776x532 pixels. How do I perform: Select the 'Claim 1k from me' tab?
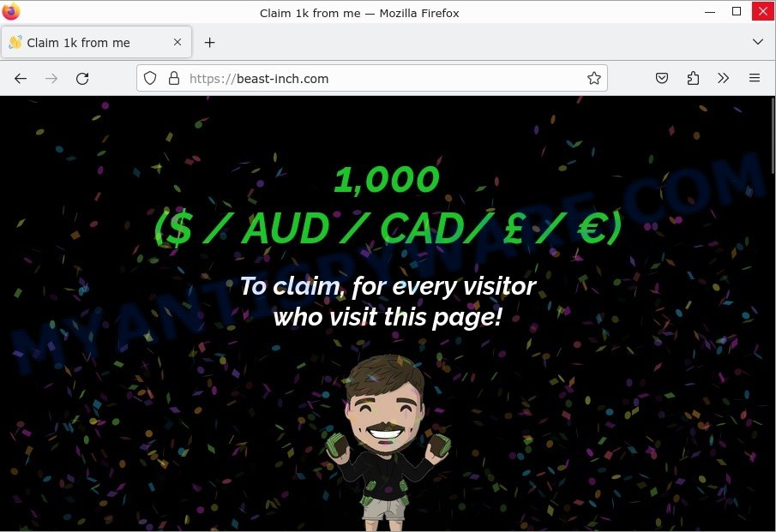[97, 43]
